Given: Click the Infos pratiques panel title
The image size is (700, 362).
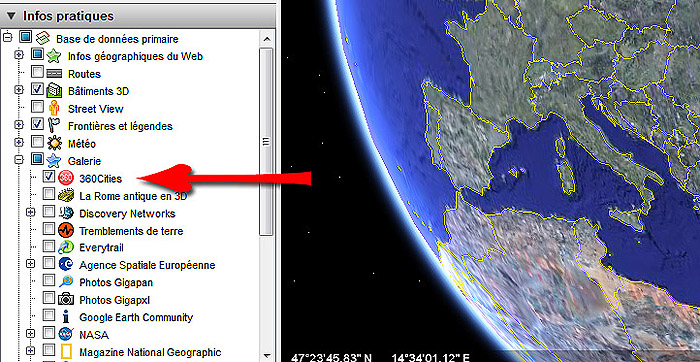Looking at the screenshot, I should point(68,17).
